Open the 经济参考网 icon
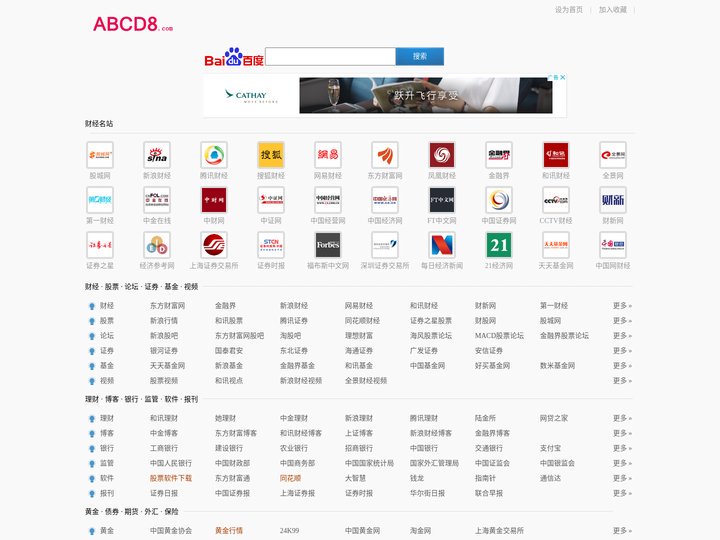Image resolution: width=720 pixels, height=540 pixels. (x=157, y=245)
